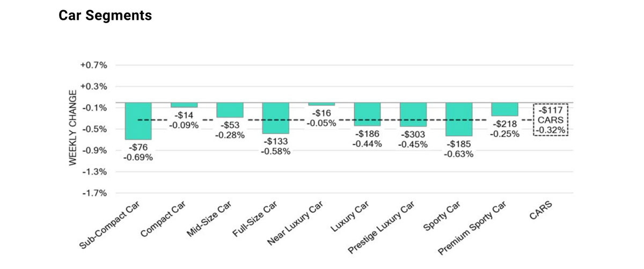This screenshot has height=269, width=644.
Task: Select the Full-Size Car bar
Action: [275, 118]
